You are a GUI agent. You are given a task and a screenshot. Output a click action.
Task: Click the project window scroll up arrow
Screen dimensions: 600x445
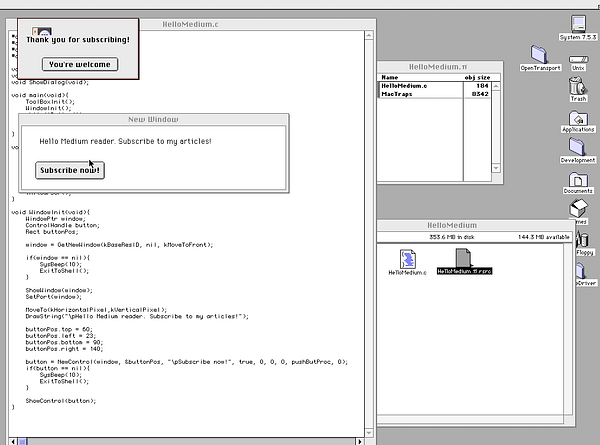(496, 86)
